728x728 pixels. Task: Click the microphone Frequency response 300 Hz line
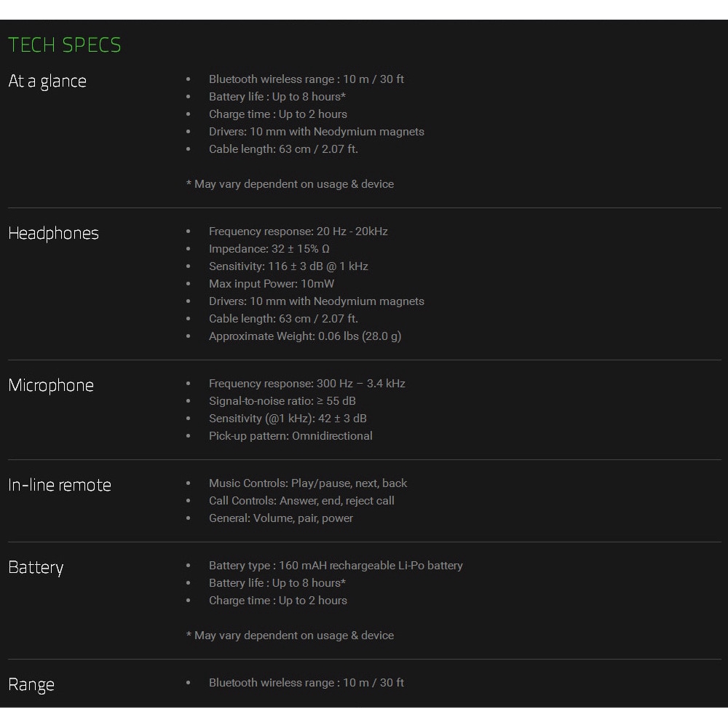coord(306,384)
